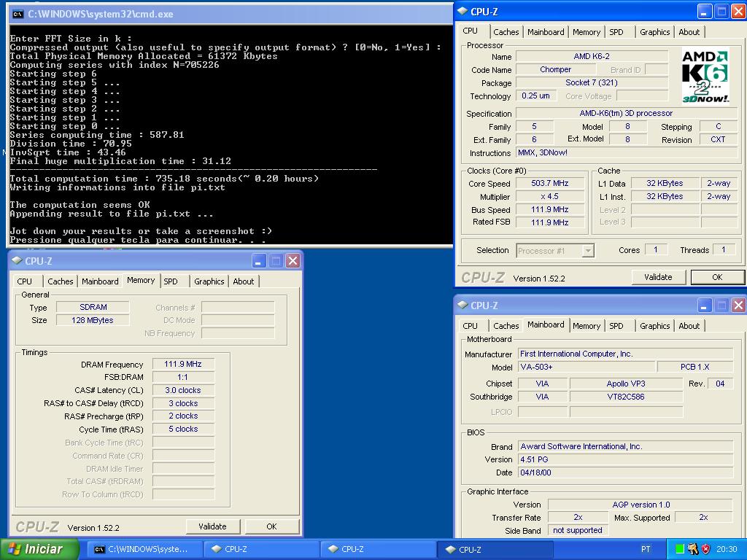
Task: Select Caches tab in Memory window
Action: click(x=61, y=281)
